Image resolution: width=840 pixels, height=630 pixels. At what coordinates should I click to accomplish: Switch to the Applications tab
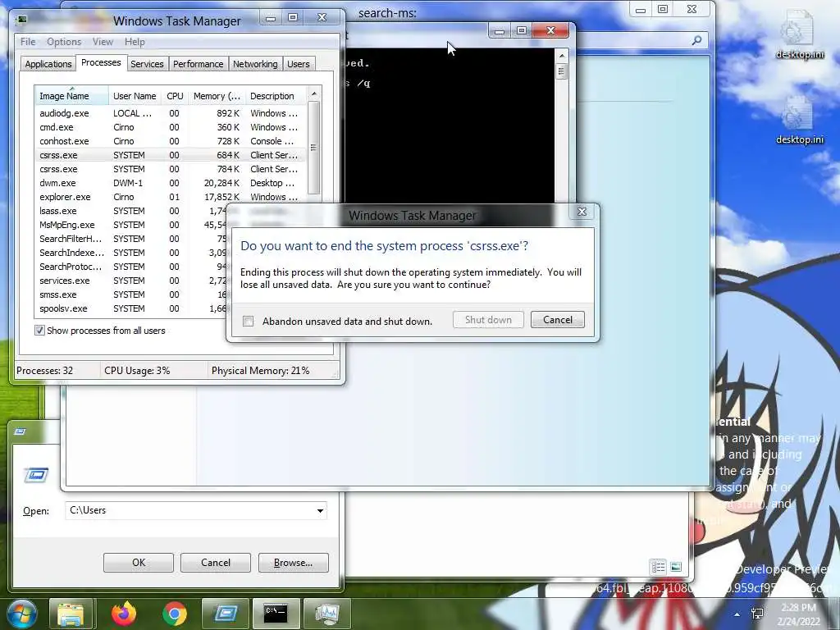point(48,64)
